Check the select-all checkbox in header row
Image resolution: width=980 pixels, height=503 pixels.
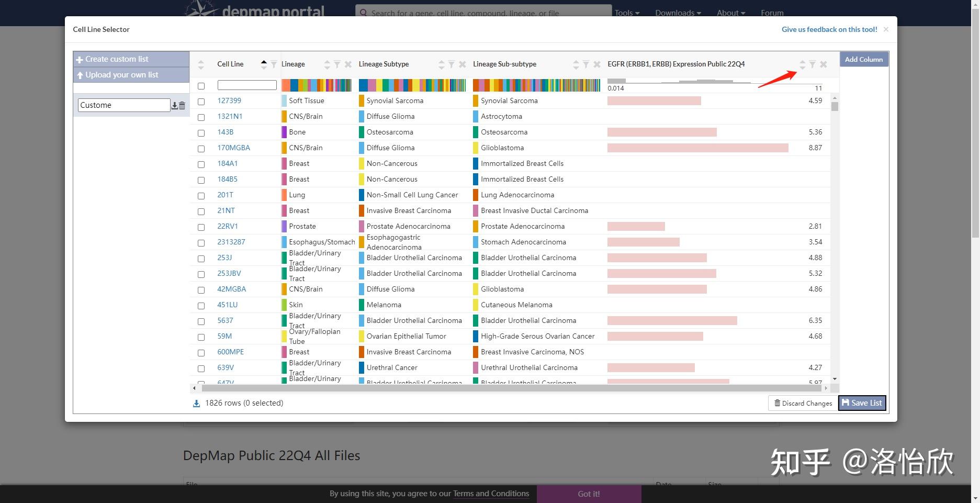coord(201,86)
